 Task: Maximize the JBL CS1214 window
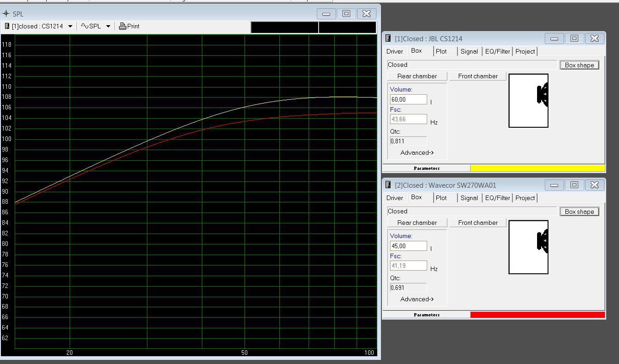(x=574, y=38)
